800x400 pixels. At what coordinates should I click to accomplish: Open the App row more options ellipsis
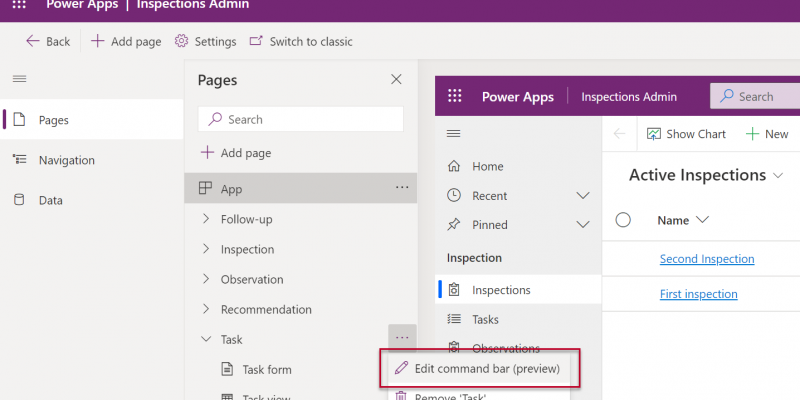click(x=402, y=188)
